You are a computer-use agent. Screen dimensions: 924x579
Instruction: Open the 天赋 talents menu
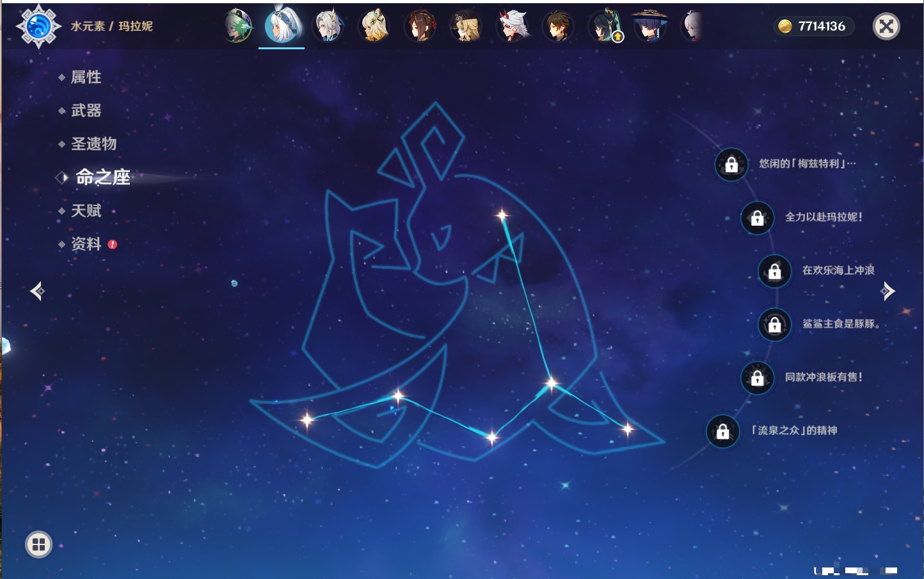[86, 210]
